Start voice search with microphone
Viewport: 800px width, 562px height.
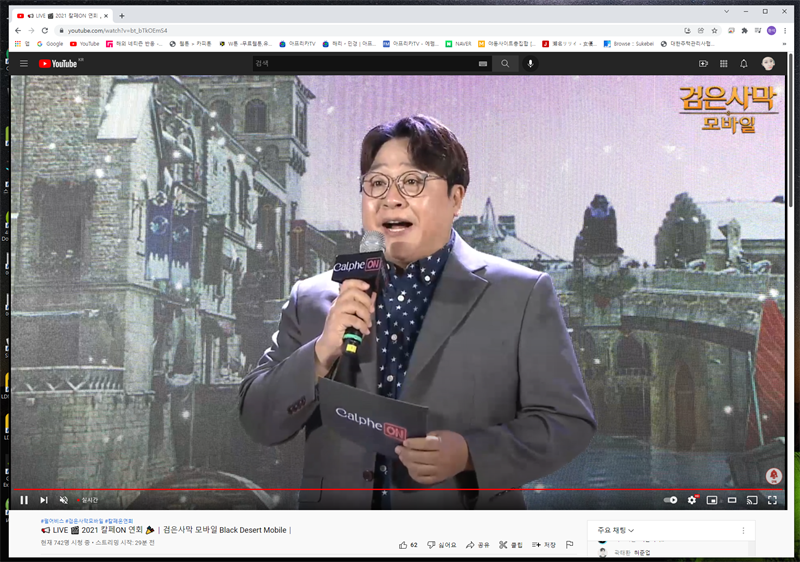(x=531, y=64)
